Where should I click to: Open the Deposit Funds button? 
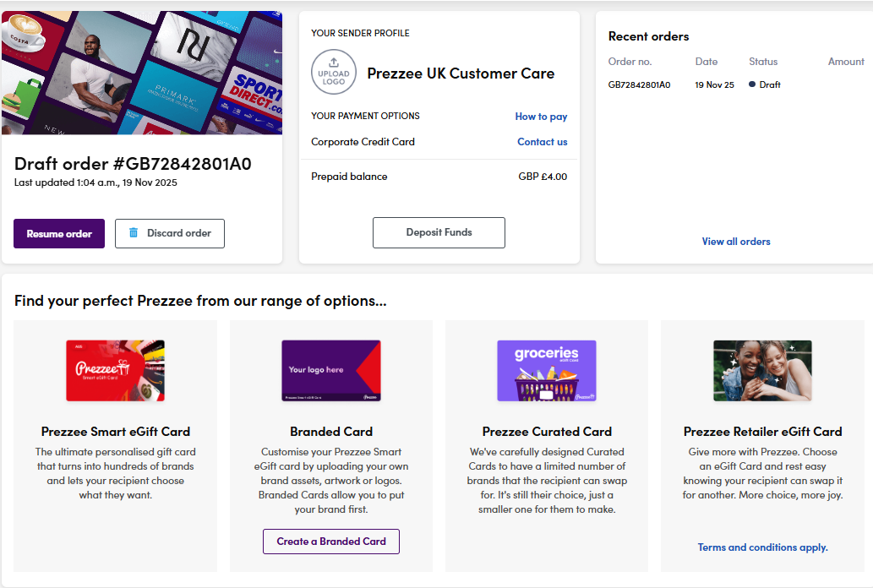click(x=439, y=233)
